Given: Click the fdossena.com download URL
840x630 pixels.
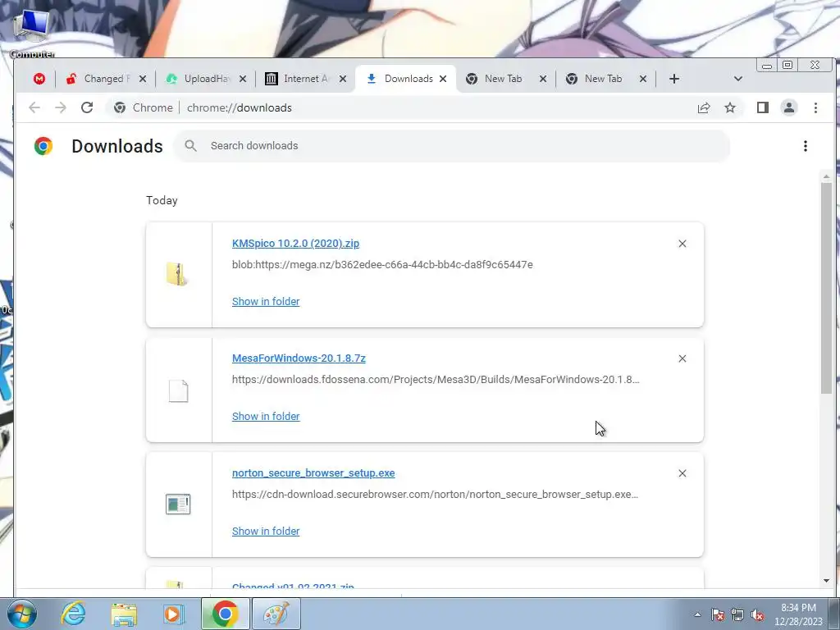Looking at the screenshot, I should pos(436,379).
